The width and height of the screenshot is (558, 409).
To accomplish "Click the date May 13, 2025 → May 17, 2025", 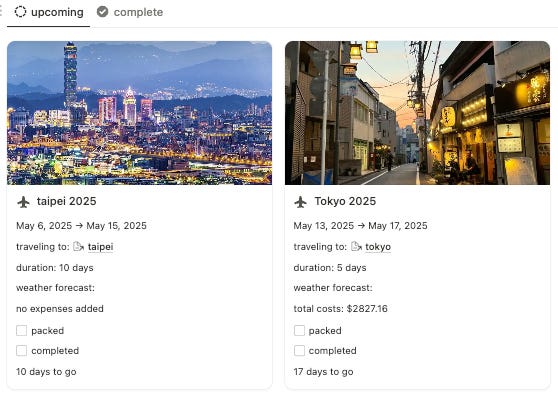I will 360,226.
